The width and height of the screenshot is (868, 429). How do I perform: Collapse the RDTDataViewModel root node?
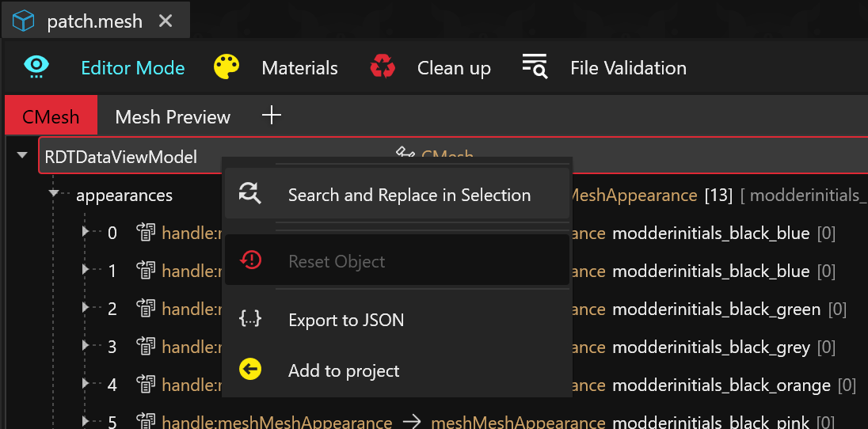21,156
